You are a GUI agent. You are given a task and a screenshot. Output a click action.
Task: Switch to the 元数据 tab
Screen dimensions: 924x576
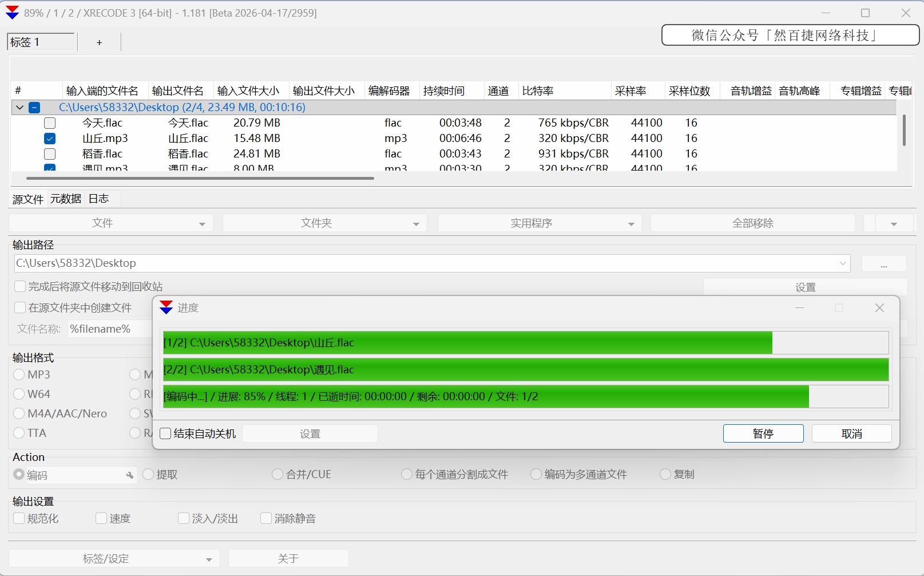65,198
